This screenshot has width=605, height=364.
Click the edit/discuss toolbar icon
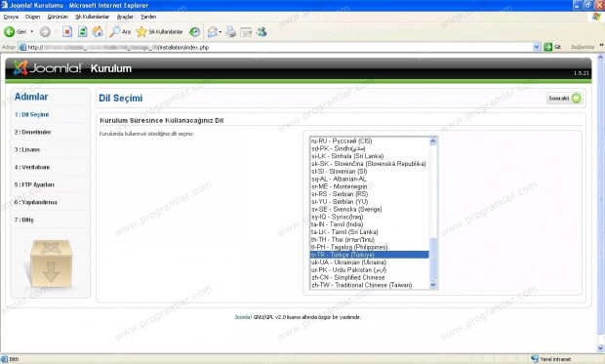[x=246, y=32]
